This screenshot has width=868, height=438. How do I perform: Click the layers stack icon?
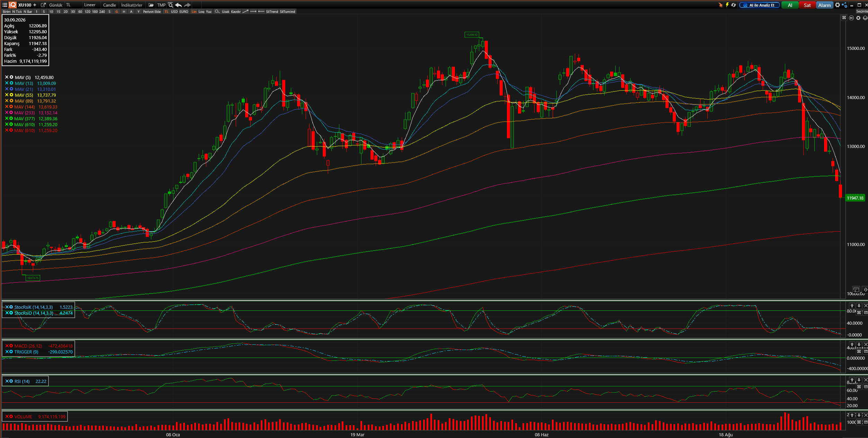(x=865, y=18)
